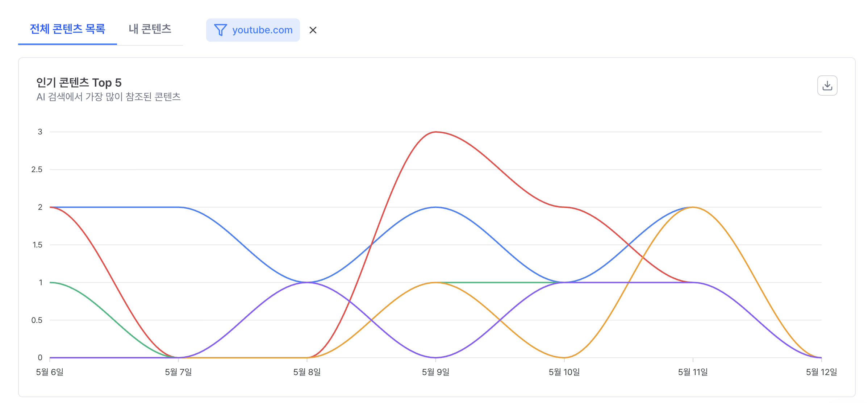Remove the youtube.com filter with X

click(313, 30)
